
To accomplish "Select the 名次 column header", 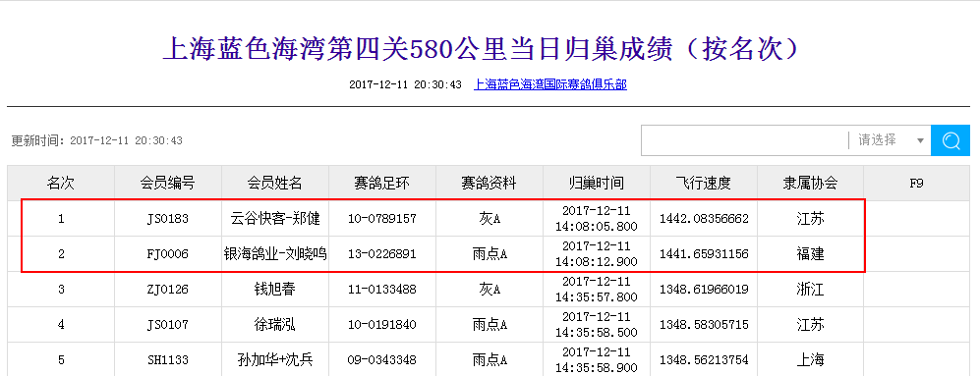I will point(61,183).
